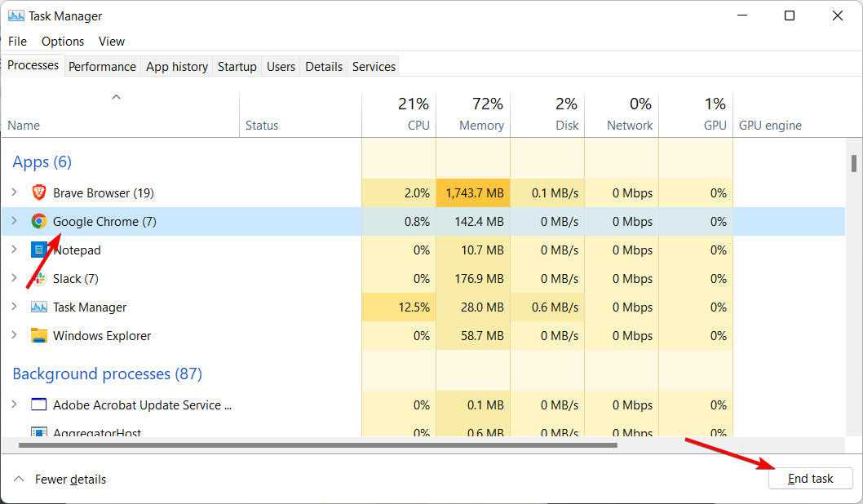Switch to the Performance tab
863x504 pixels.
click(103, 67)
